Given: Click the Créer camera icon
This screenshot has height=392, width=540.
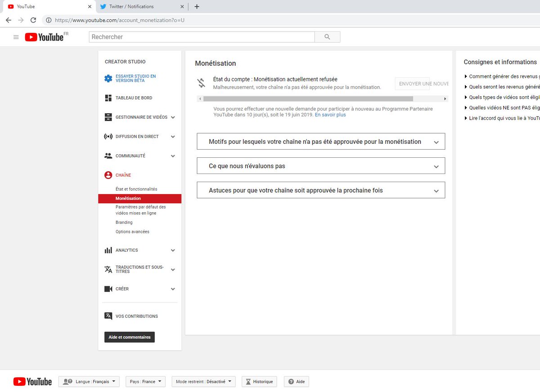Looking at the screenshot, I should pyautogui.click(x=108, y=289).
